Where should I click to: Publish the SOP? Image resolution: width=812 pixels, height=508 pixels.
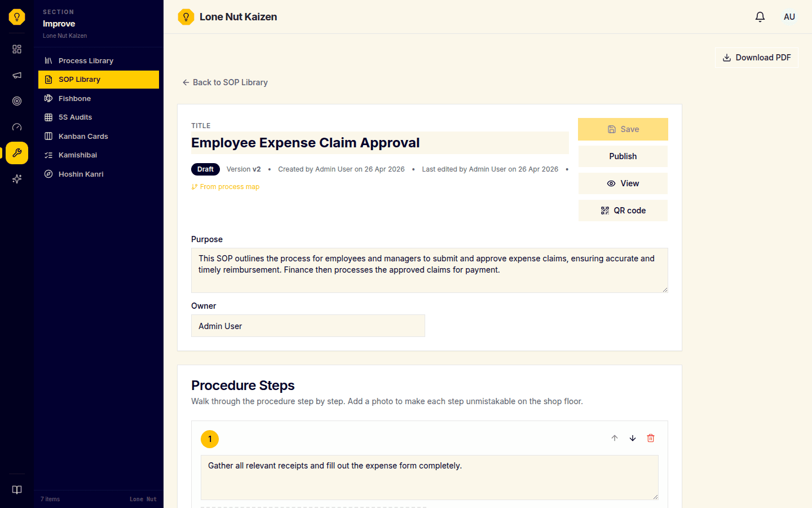tap(623, 156)
